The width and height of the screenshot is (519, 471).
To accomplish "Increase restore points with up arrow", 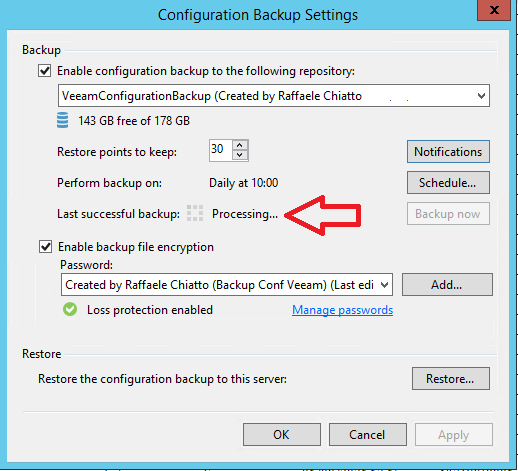I will tap(240, 145).
